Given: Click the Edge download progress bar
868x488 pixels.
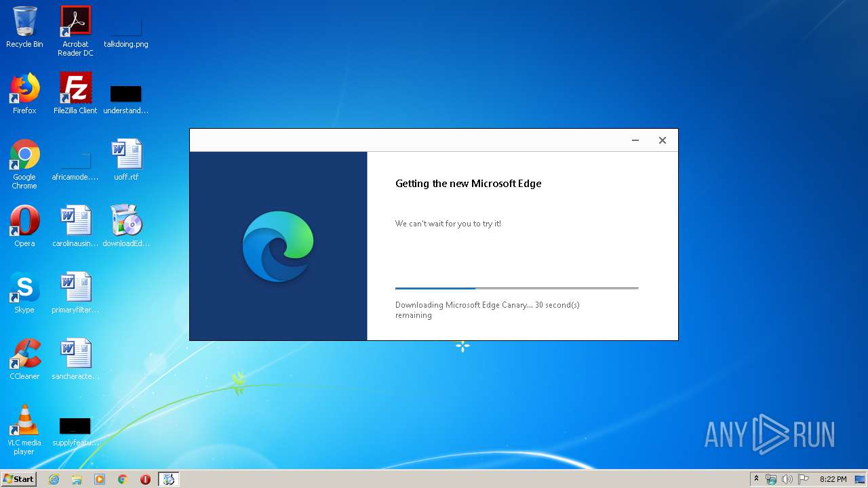Looking at the screenshot, I should pyautogui.click(x=517, y=288).
